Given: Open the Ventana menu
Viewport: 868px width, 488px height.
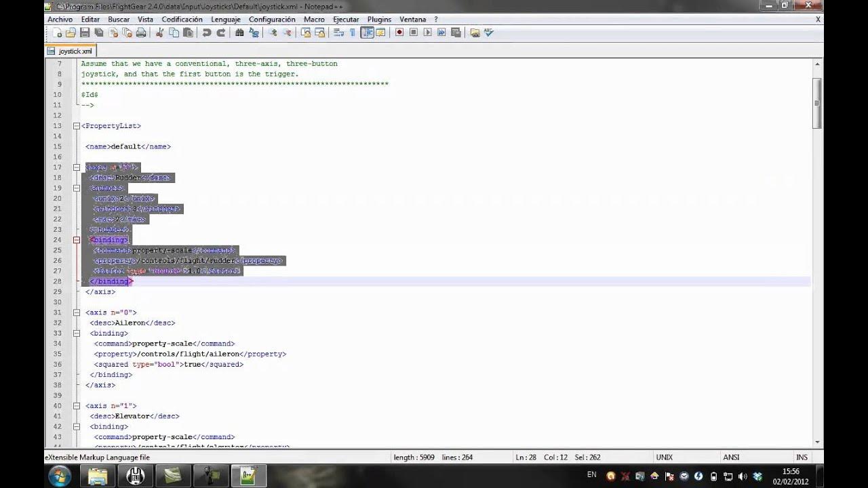Looking at the screenshot, I should [413, 20].
